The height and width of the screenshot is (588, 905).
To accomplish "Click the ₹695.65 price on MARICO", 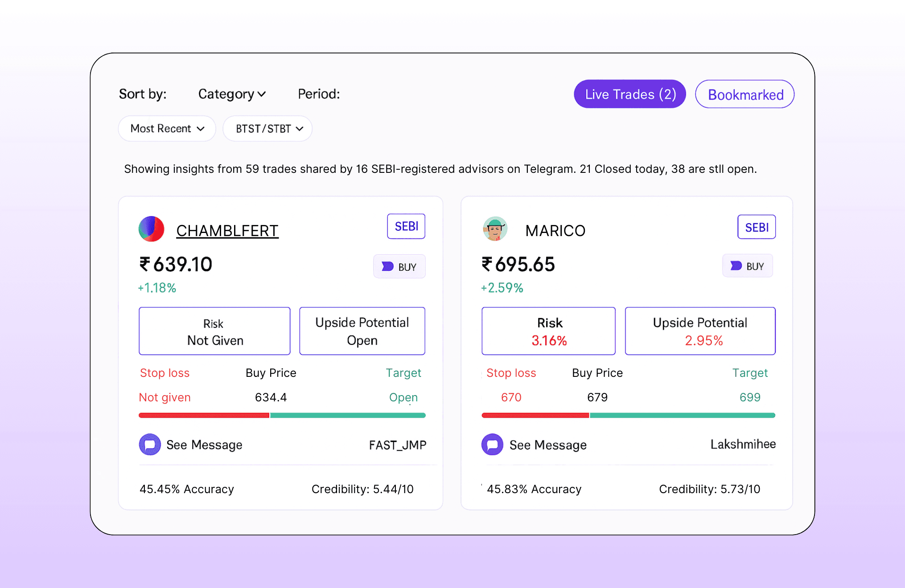I will point(518,264).
